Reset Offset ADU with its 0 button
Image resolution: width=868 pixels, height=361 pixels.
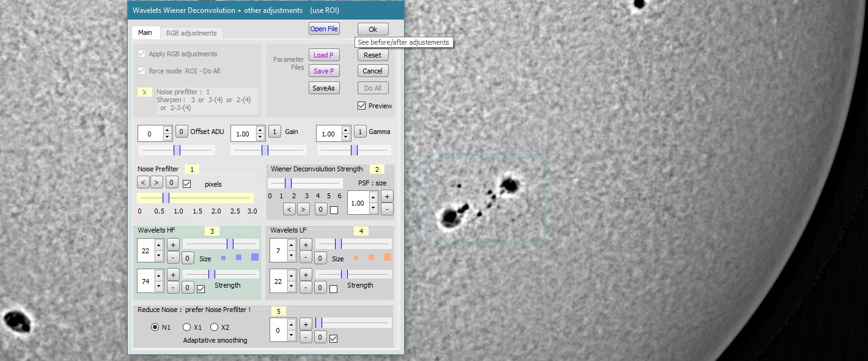tap(182, 132)
